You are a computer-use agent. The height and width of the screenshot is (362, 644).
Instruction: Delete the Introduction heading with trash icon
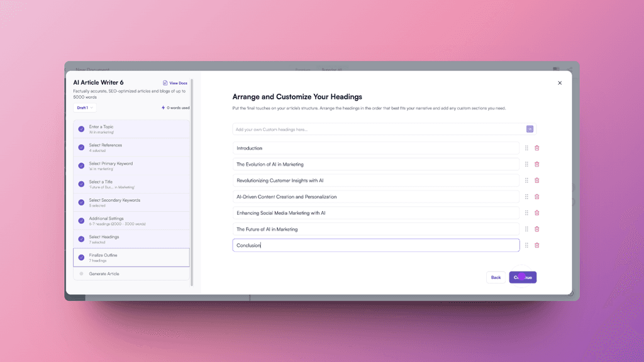click(x=536, y=148)
